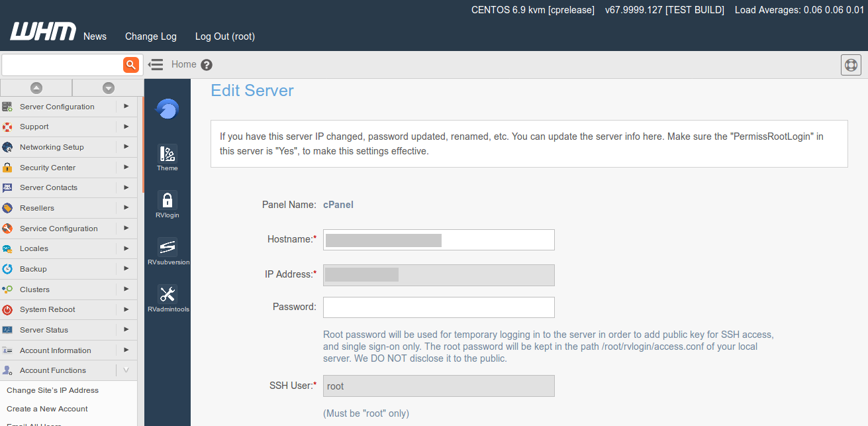Screen dimensions: 868x426
Task: Expand the Backup menu arrow
Action: pyautogui.click(x=126, y=268)
